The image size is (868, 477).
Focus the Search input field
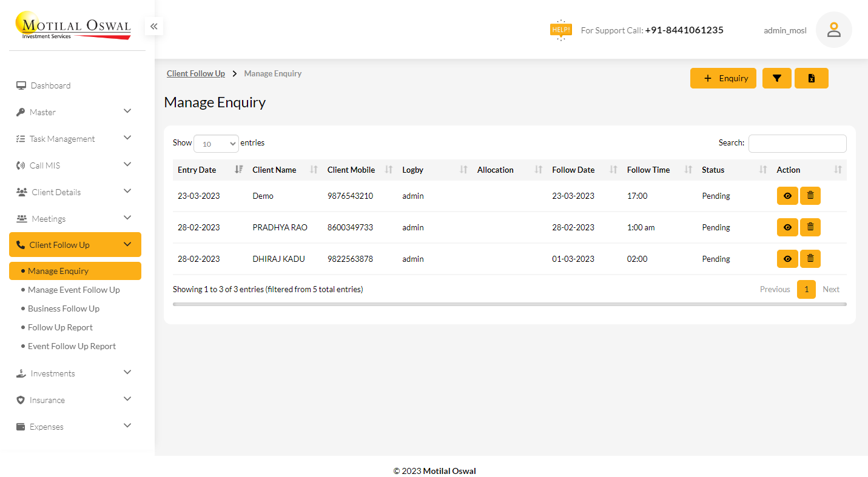798,144
